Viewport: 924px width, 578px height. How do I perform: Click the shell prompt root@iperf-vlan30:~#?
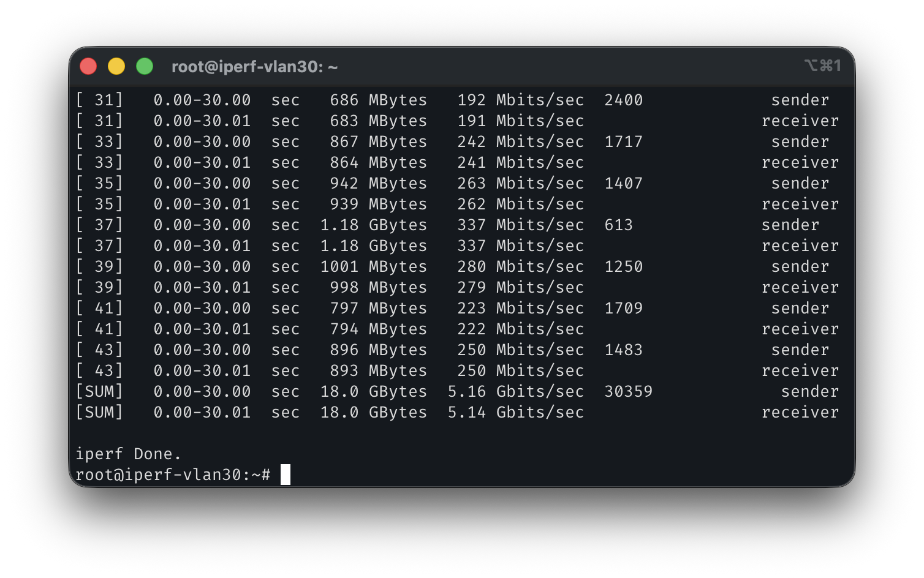click(x=172, y=475)
